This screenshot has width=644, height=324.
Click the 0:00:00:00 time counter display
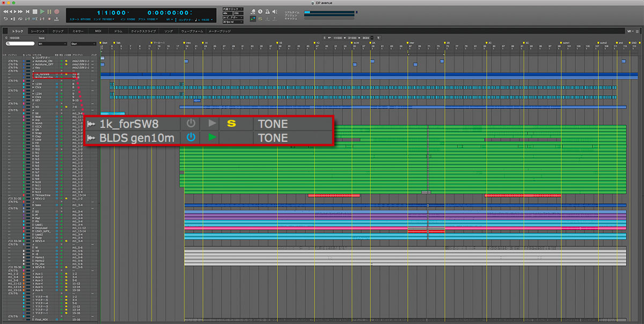click(x=168, y=12)
